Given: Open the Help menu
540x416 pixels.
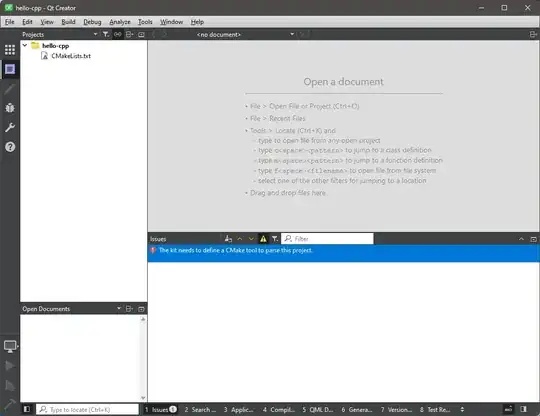Looking at the screenshot, I should pyautogui.click(x=197, y=22).
